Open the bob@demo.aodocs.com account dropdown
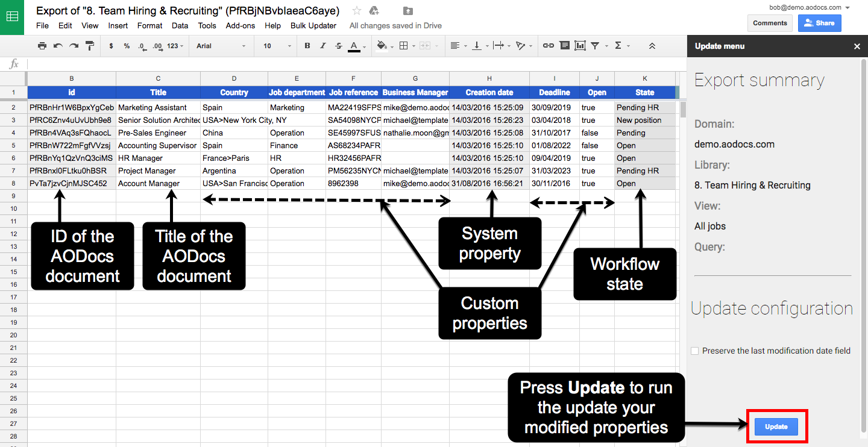868x447 pixels. pos(810,7)
